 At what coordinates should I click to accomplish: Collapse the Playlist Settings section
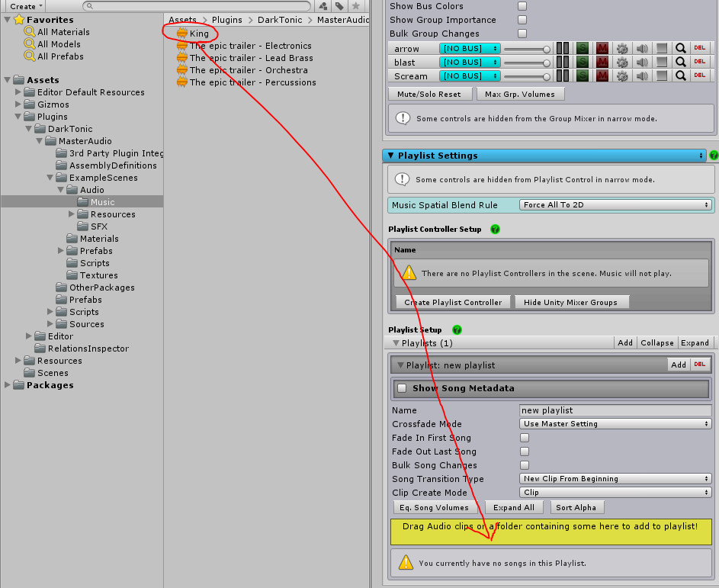click(x=391, y=156)
